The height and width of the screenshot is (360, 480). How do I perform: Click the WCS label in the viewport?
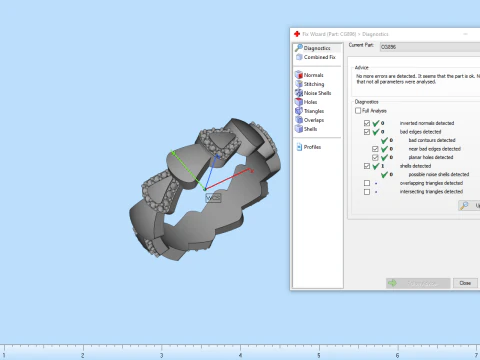pyautogui.click(x=213, y=198)
